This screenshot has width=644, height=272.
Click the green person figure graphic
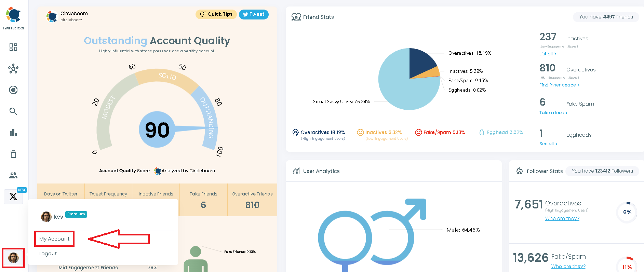pyautogui.click(x=196, y=259)
